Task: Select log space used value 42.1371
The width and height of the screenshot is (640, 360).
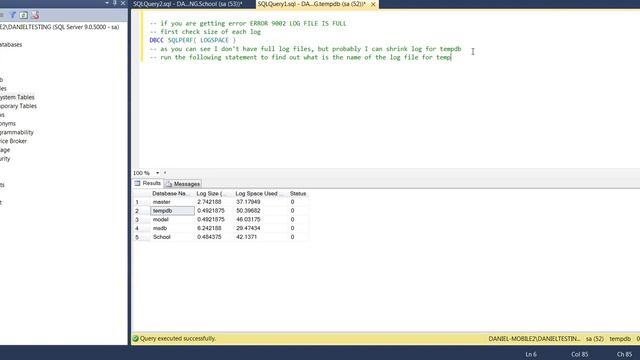Action: 260,237
